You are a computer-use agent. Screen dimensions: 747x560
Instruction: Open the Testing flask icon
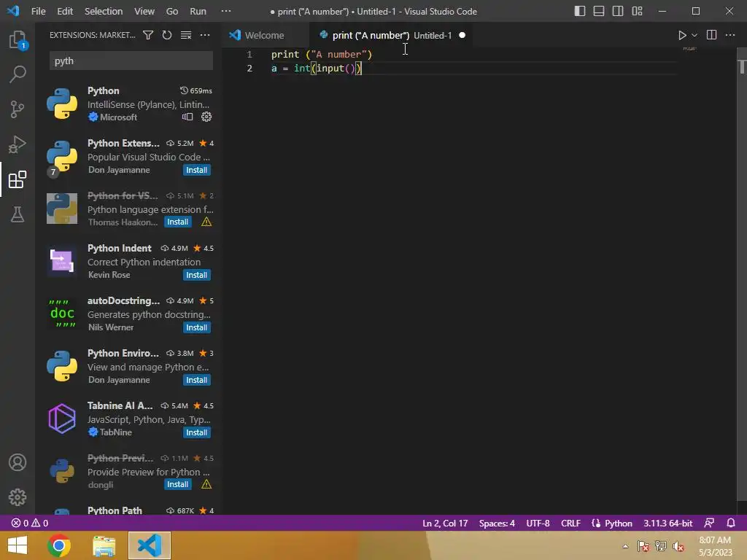[18, 214]
